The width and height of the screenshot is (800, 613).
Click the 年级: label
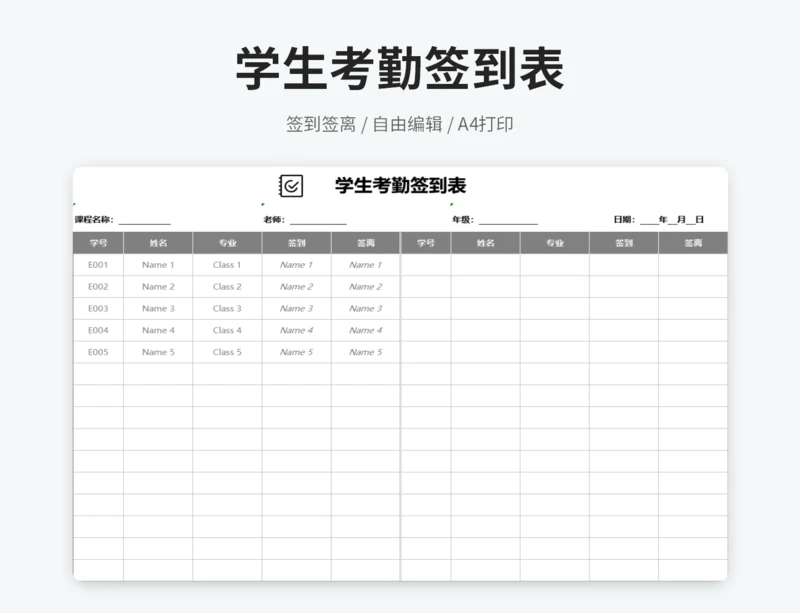pyautogui.click(x=463, y=220)
